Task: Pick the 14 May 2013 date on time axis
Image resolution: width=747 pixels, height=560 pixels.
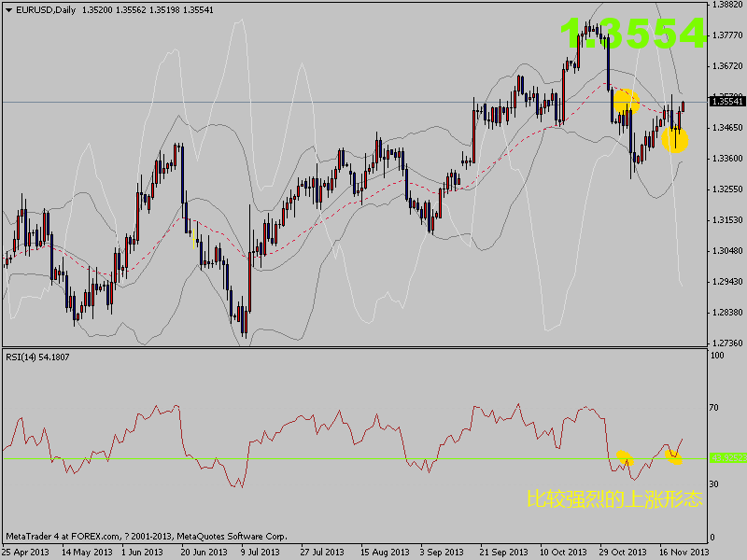Action: click(x=87, y=553)
